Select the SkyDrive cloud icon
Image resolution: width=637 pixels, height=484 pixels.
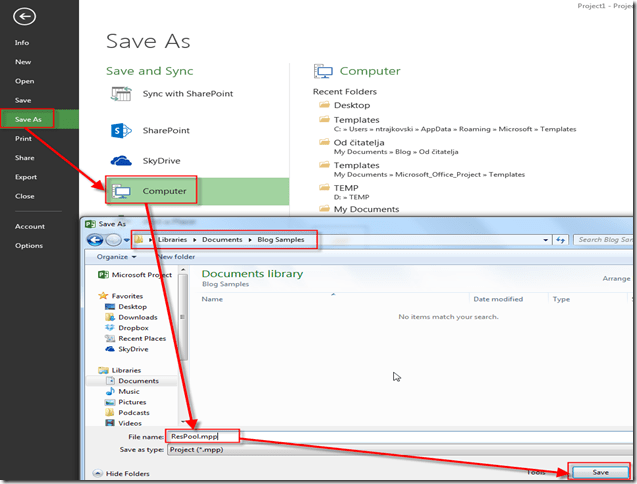(122, 161)
